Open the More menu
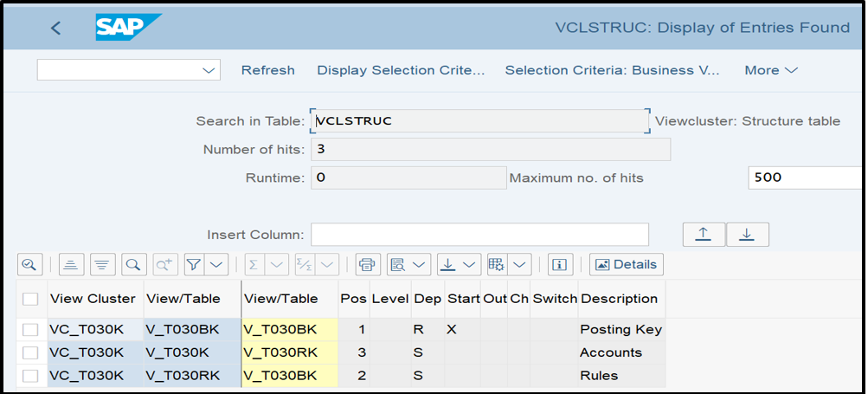 click(771, 70)
